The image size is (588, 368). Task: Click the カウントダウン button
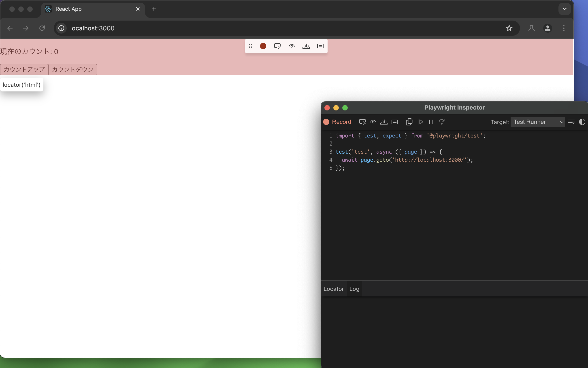72,69
